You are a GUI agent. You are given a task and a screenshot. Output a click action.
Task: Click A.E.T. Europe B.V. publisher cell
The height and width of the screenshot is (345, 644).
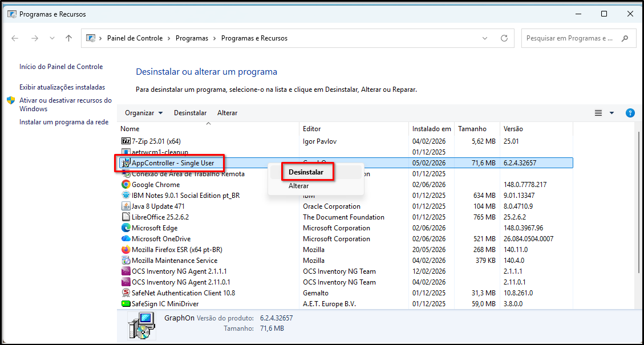pyautogui.click(x=329, y=304)
